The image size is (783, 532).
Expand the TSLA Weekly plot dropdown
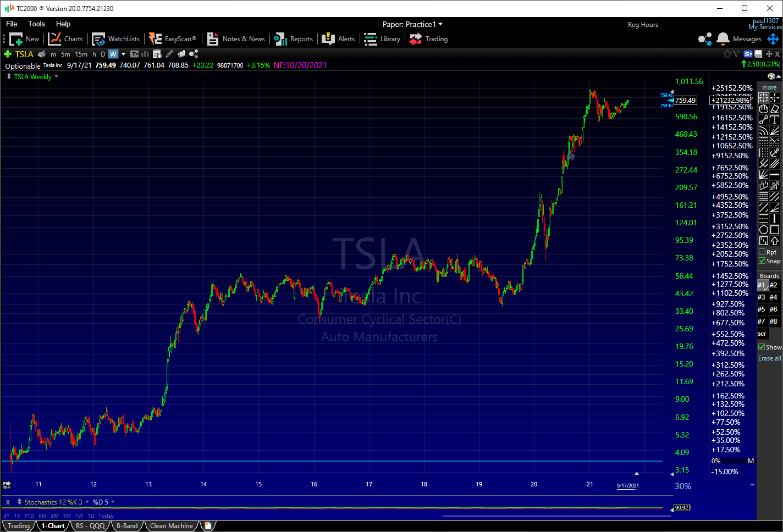(x=56, y=77)
